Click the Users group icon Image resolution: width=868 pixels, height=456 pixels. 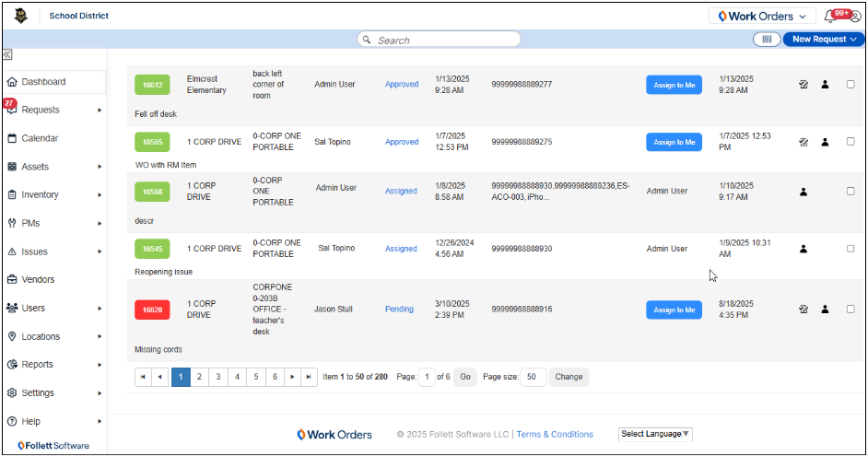tap(12, 308)
